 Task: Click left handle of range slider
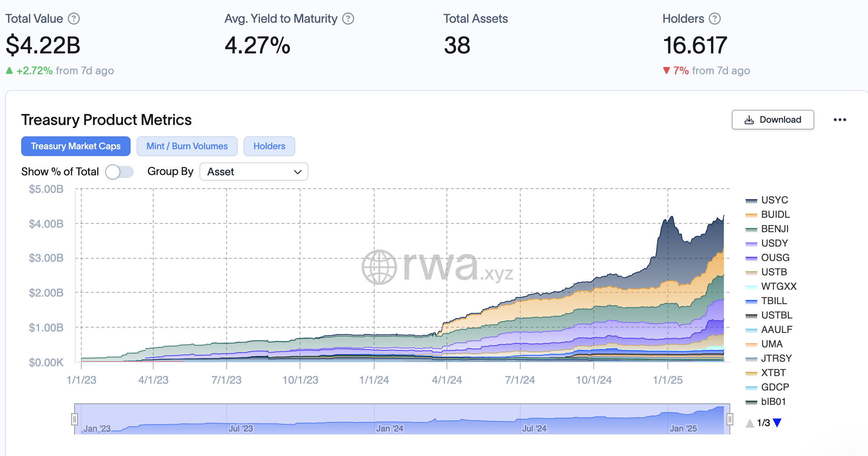tap(75, 419)
